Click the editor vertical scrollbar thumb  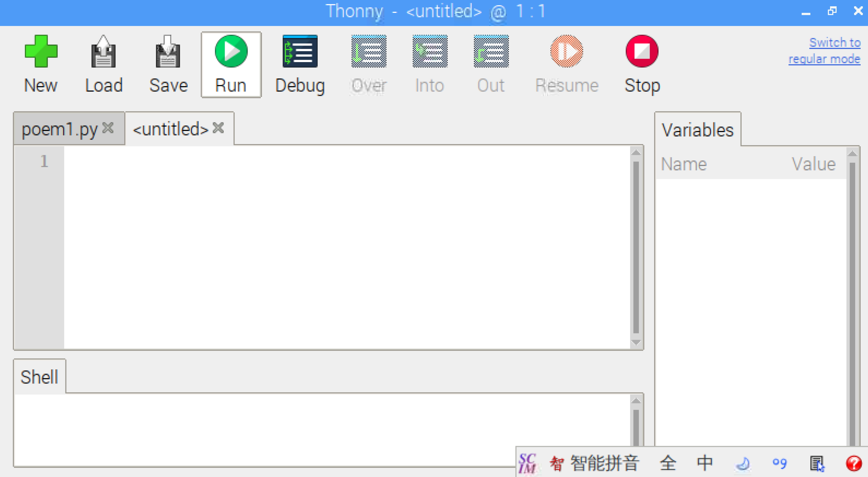pos(636,248)
